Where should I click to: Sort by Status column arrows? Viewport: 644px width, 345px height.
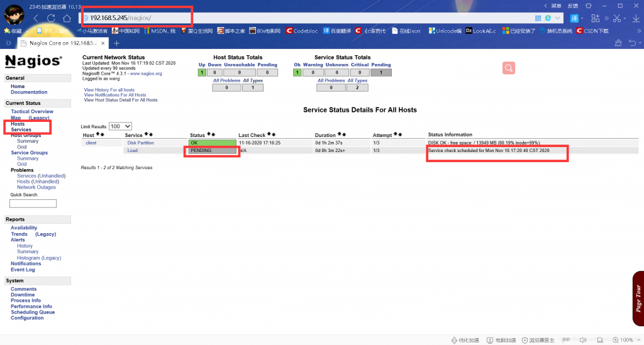pos(212,135)
